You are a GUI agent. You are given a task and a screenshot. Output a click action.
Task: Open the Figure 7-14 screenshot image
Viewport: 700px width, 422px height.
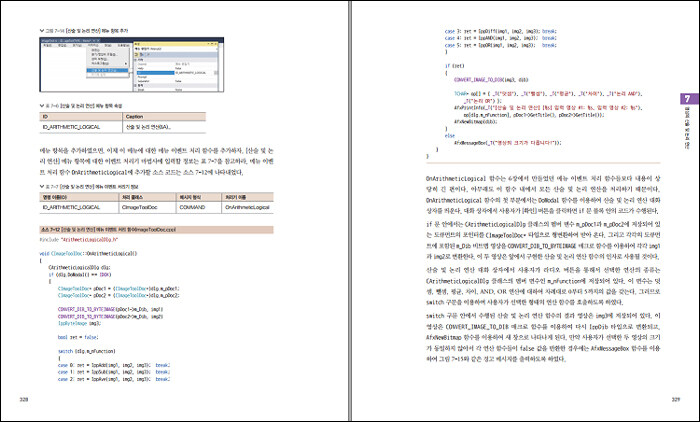(132, 65)
